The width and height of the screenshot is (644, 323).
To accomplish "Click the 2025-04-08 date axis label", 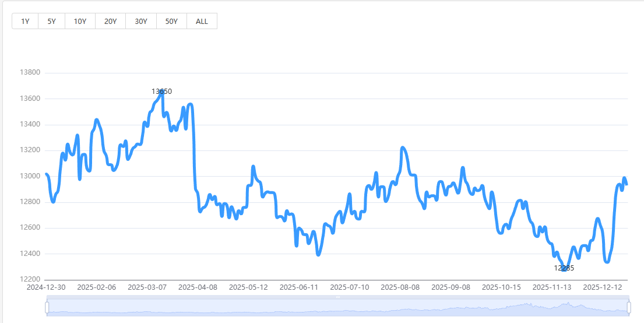I will coord(198,287).
